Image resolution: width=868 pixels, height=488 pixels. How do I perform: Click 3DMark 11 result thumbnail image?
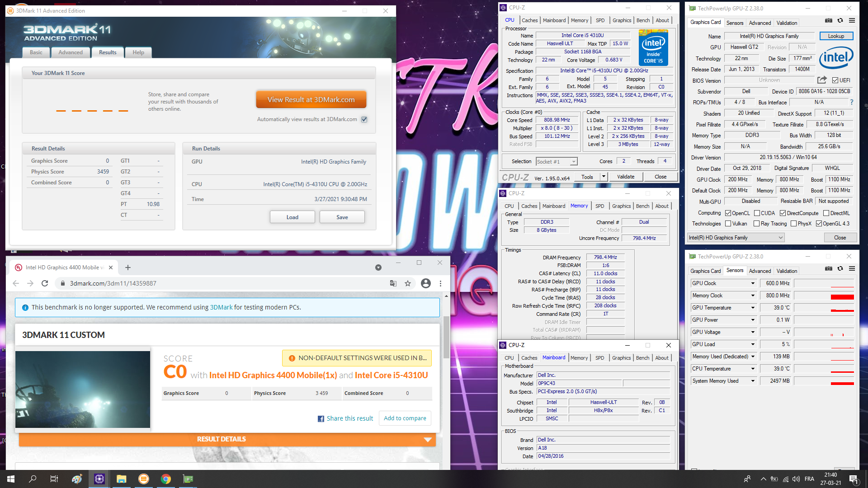83,389
